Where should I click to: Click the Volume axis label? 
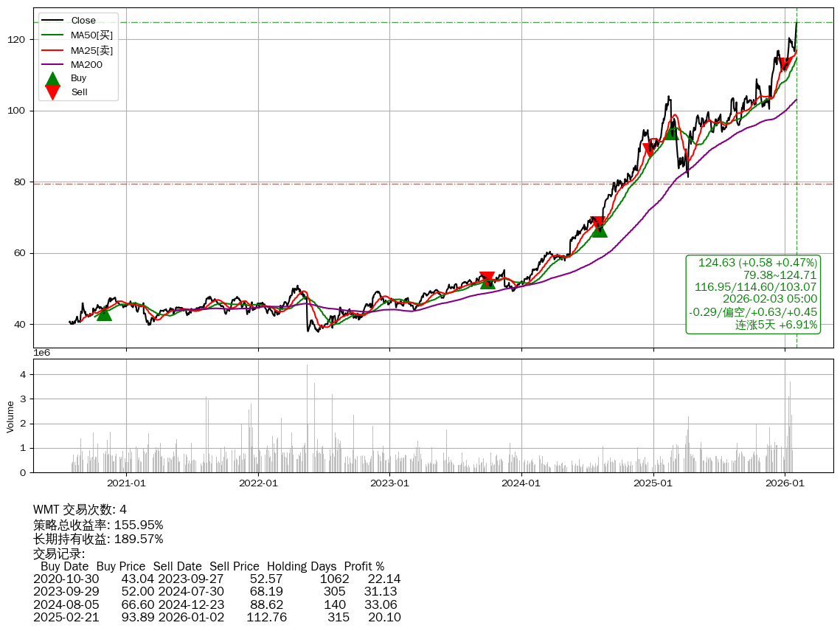click(x=10, y=416)
